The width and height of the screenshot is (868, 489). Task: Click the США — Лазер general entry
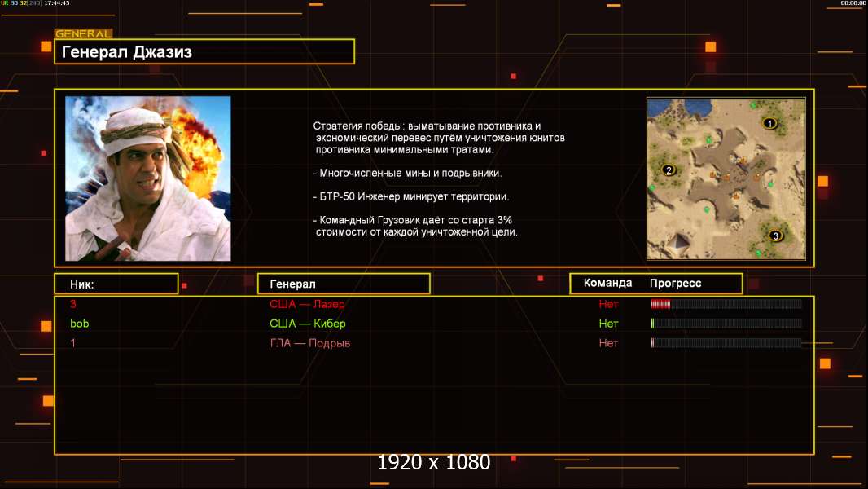tap(307, 304)
